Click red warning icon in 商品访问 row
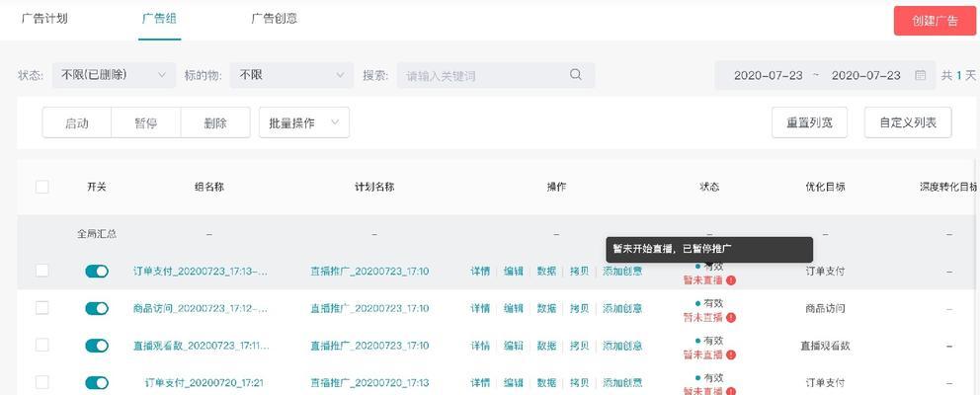Viewport: 980px width, 395px height. pyautogui.click(x=731, y=318)
